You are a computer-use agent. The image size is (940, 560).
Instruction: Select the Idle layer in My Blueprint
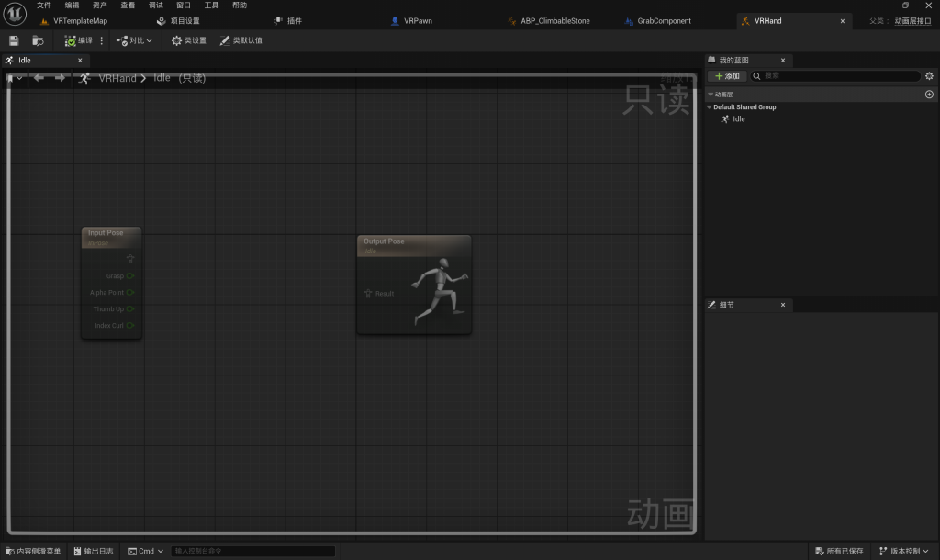click(738, 119)
